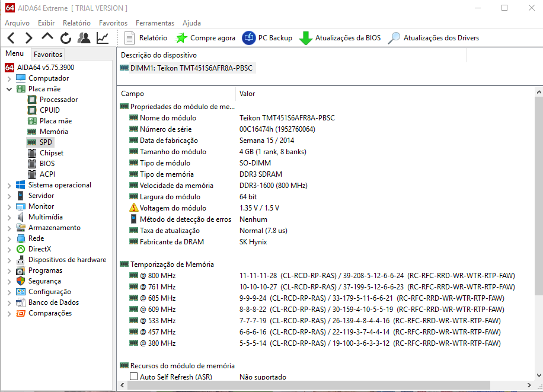This screenshot has width=543, height=392.
Task: Click the Banco de Dados icon
Action: coord(21,302)
